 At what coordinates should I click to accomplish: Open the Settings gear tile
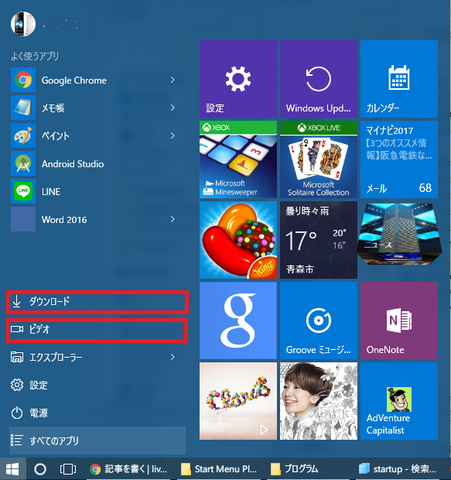tap(238, 79)
